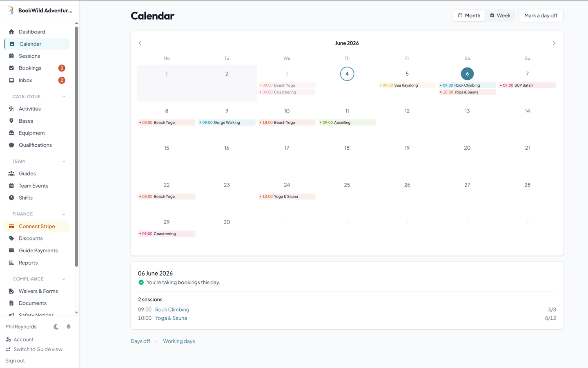Screen dimensions: 588x368
Task: Open Sea Kayaking event on June 5
Action: (407, 85)
